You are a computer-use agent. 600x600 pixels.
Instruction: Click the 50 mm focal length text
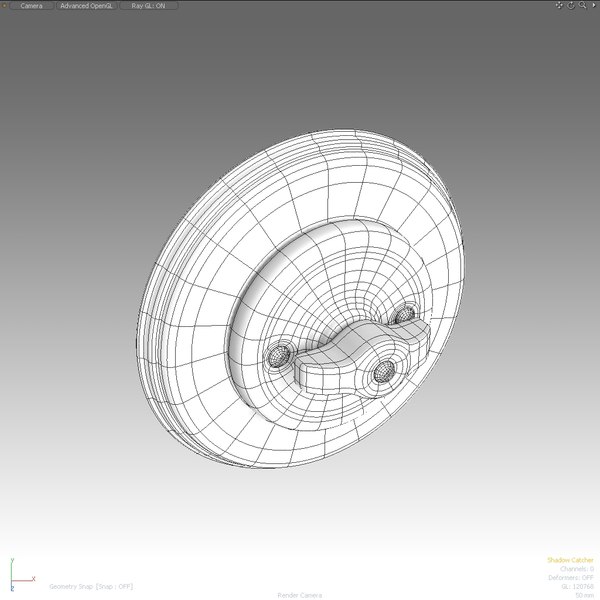point(584,595)
